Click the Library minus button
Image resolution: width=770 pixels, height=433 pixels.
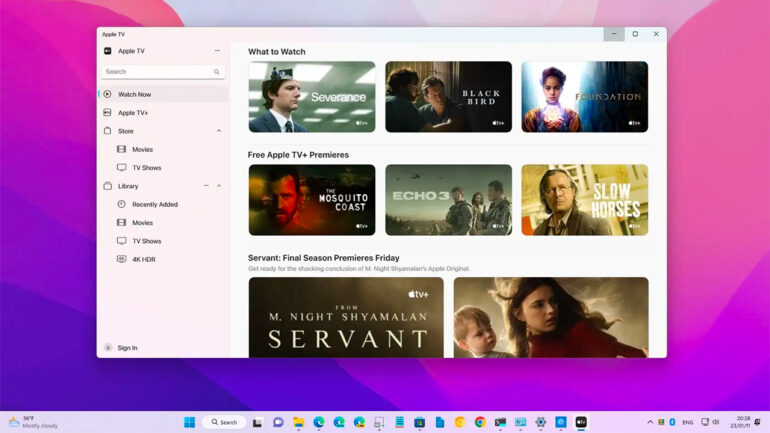(x=206, y=186)
